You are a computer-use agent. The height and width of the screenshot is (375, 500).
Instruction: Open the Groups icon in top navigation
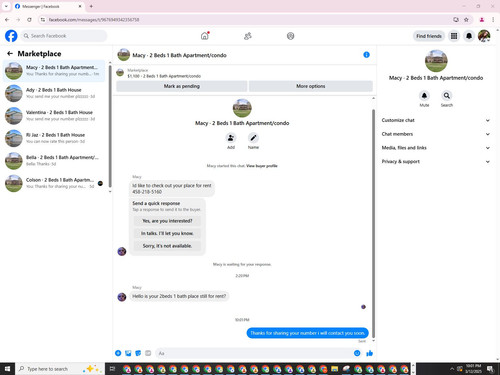click(291, 36)
